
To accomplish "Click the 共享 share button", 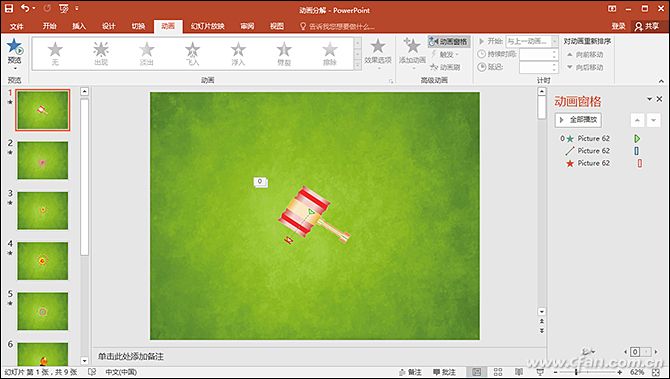I will coord(647,26).
